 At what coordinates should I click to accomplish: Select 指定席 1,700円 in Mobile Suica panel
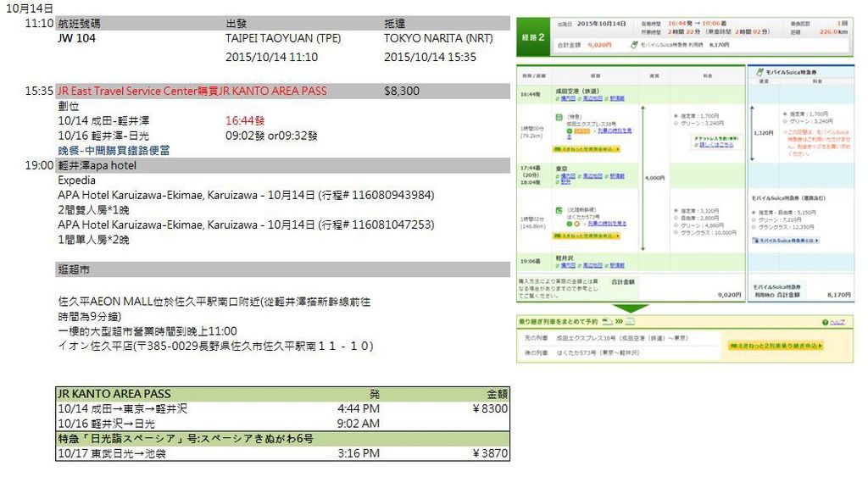pyautogui.click(x=785, y=114)
